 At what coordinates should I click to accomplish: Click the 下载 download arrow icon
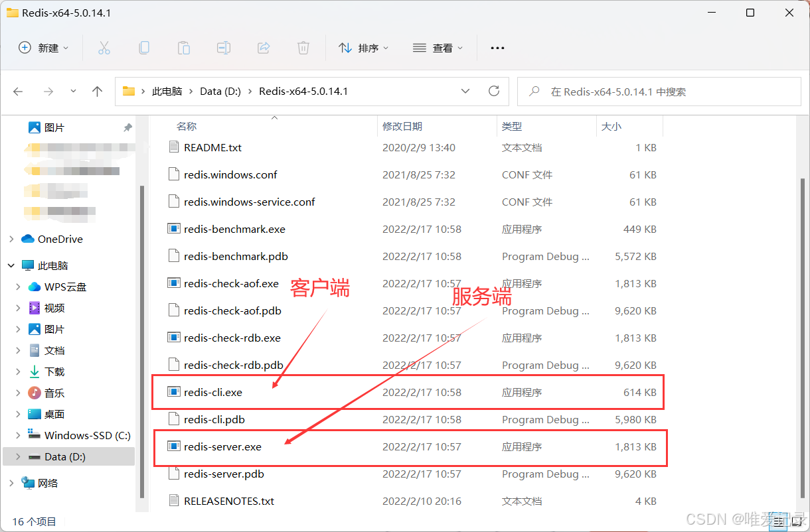coord(35,371)
